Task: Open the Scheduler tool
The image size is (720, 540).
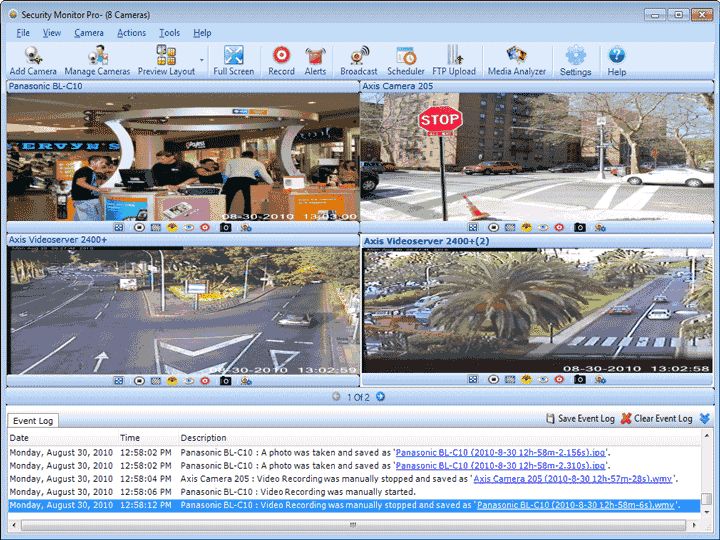Action: (405, 60)
